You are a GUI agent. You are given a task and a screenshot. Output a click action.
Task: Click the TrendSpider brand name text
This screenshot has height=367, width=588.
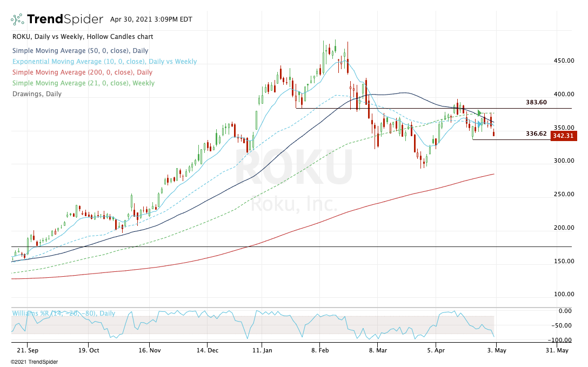(x=65, y=19)
